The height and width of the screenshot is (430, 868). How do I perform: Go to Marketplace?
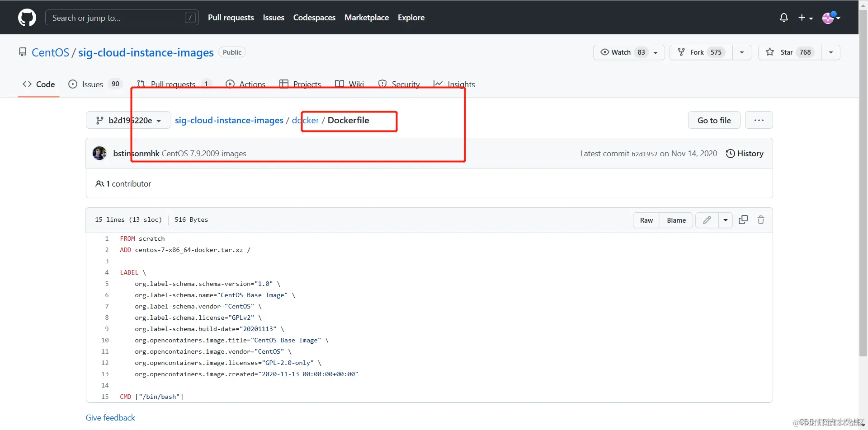pyautogui.click(x=367, y=18)
